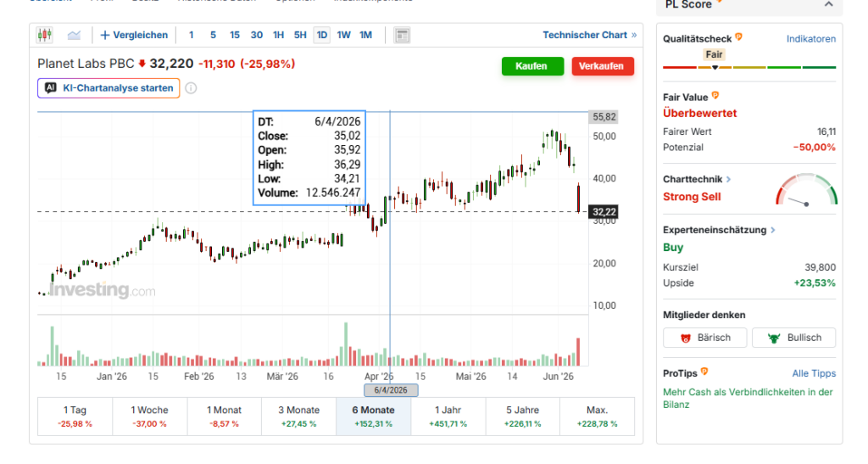
Task: Open the chart data table icon
Action: [x=403, y=36]
